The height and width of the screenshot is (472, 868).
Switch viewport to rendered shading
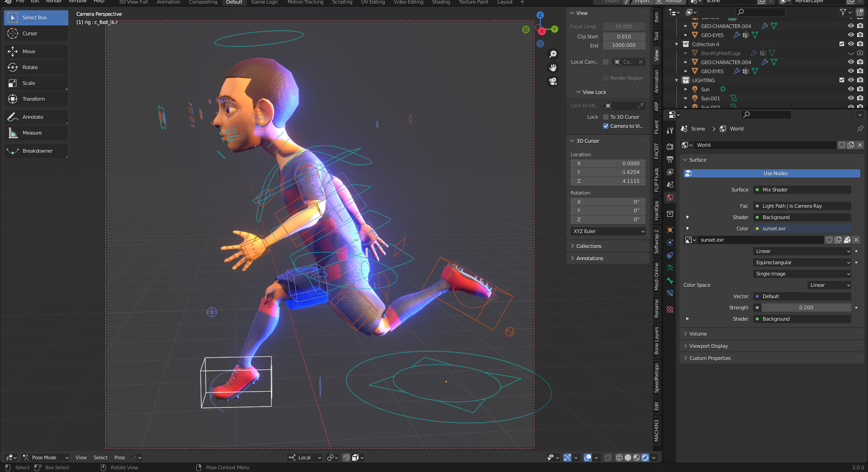[644, 457]
